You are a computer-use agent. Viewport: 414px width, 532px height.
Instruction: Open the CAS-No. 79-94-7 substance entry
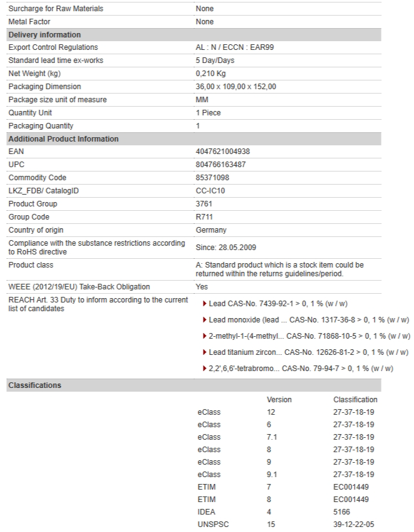click(301, 369)
